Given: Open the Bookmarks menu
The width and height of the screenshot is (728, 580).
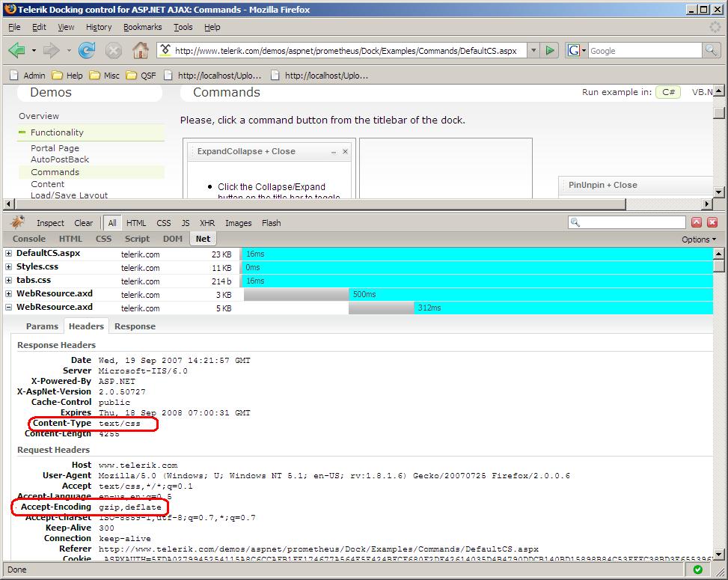Looking at the screenshot, I should pos(142,27).
